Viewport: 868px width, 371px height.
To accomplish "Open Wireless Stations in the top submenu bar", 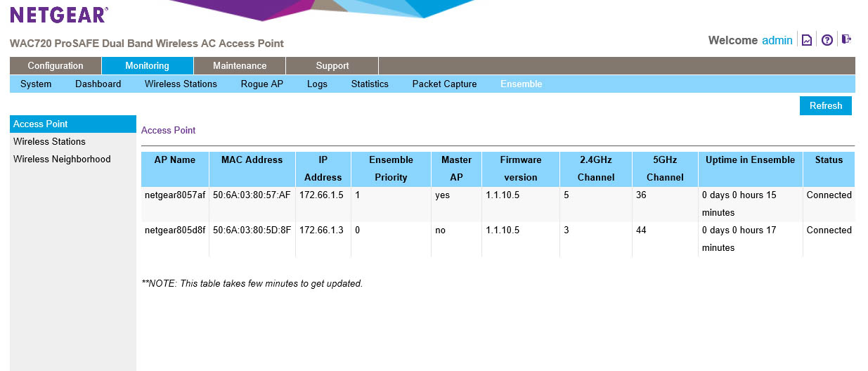I will [181, 84].
